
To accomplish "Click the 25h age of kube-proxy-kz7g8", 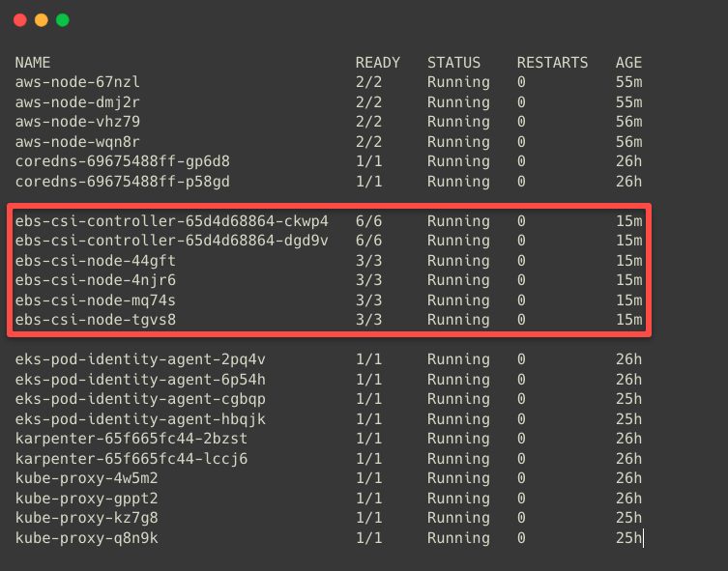I will [628, 518].
